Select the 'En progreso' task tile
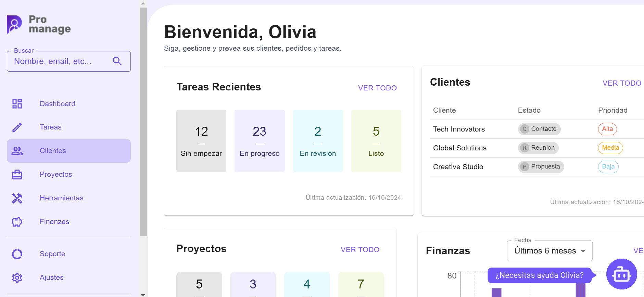The image size is (644, 297). click(260, 141)
